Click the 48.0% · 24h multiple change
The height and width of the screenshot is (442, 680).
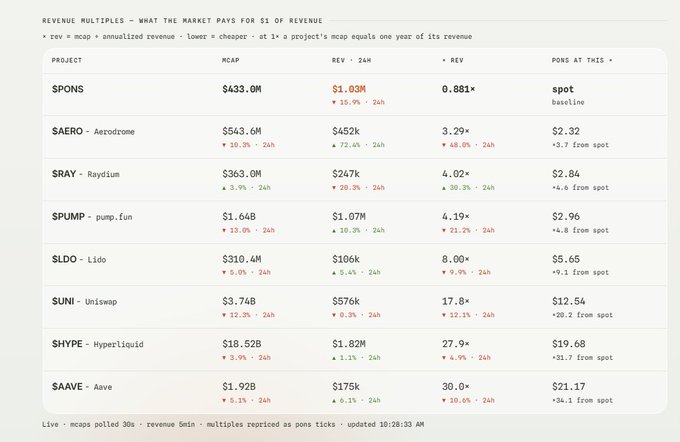(468, 145)
